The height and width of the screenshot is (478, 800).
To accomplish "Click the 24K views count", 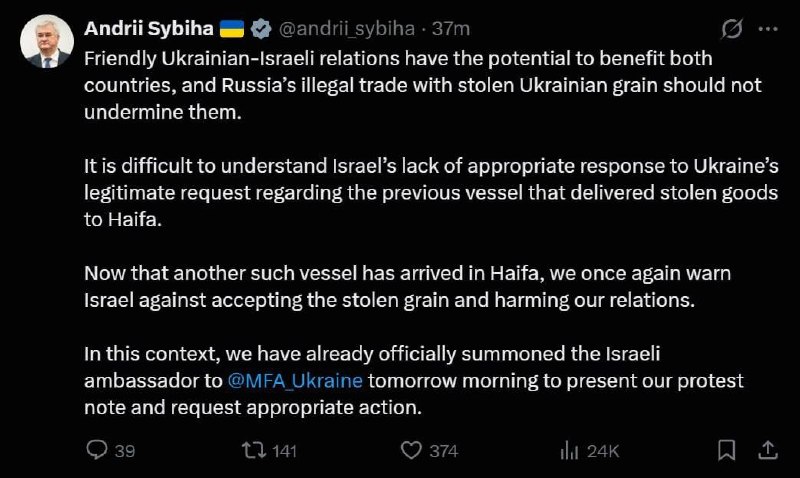I will tap(603, 451).
